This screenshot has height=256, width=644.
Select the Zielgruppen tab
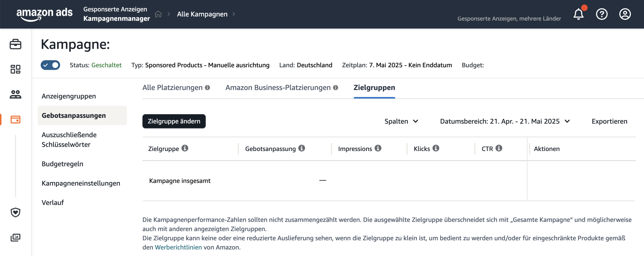coord(374,88)
